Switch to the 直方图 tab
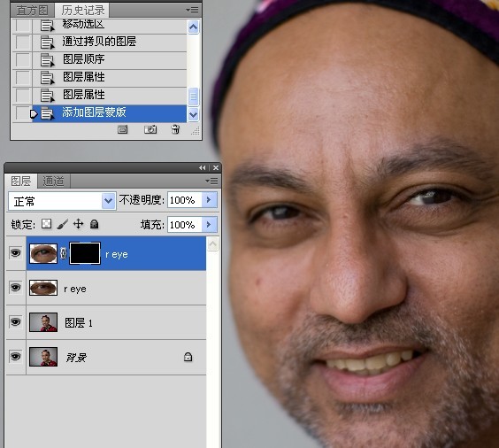Viewport: 499px width, 448px height. pos(33,11)
